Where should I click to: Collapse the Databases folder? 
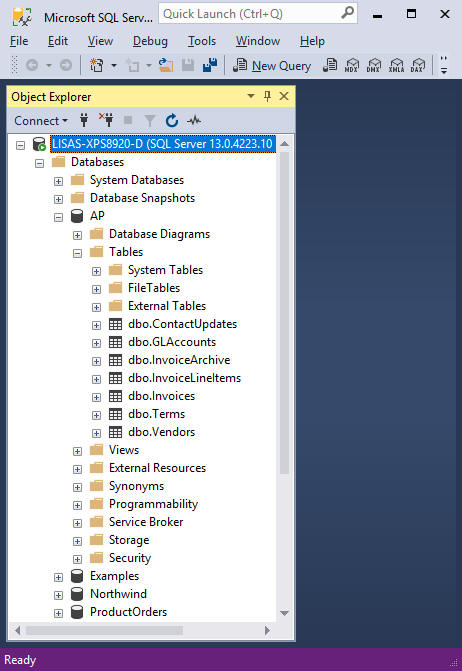tap(39, 163)
